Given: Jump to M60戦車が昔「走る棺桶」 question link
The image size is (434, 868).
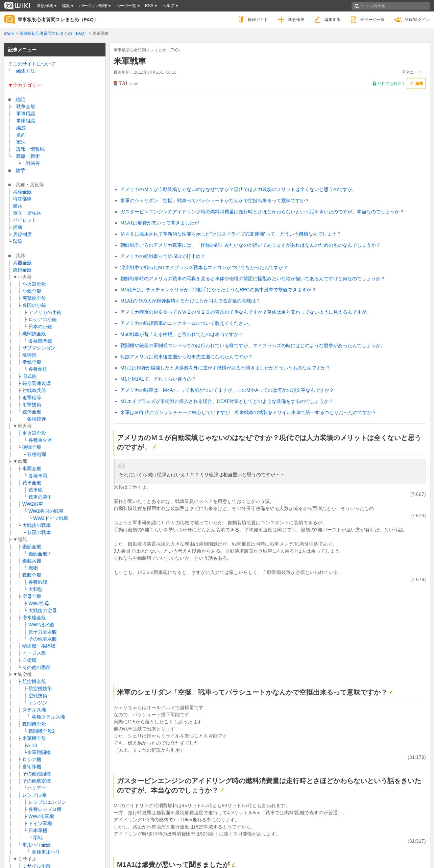Looking at the screenshot, I should point(182,334).
